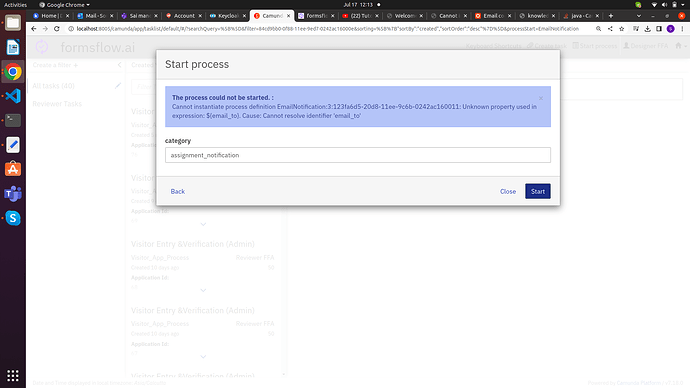
Task: Click the formsflow.ai logo
Action: click(x=85, y=47)
